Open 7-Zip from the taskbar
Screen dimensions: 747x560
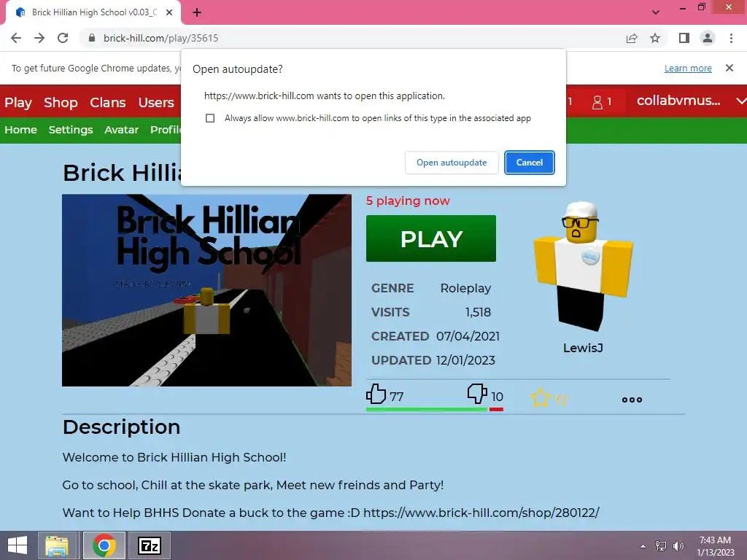coord(149,545)
